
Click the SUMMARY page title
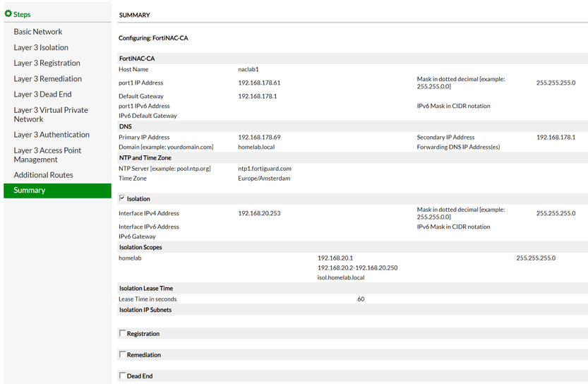[x=134, y=16]
